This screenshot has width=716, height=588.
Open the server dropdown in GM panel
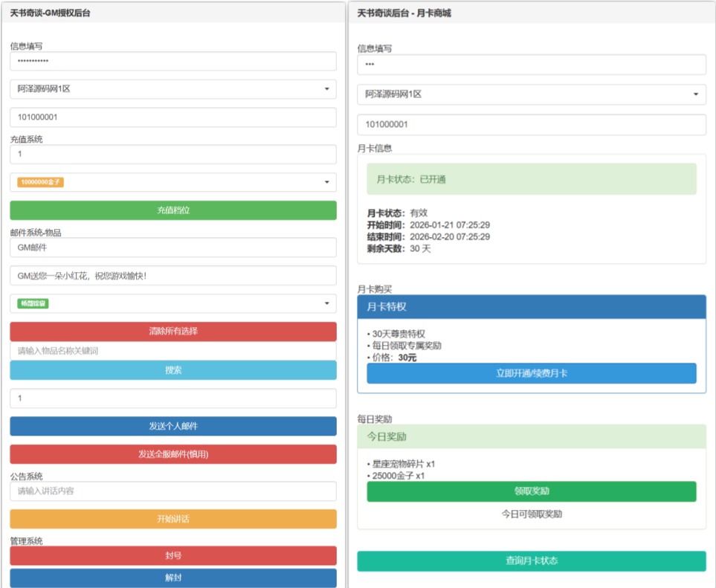tap(172, 89)
